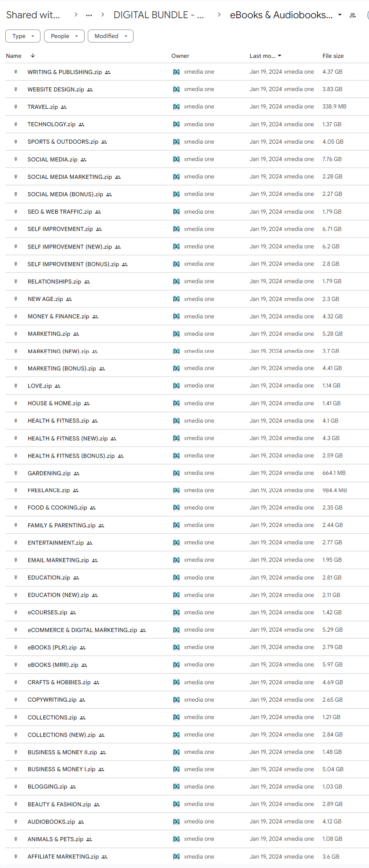This screenshot has width=369, height=868.
Task: Click the shared icon next to LOVE.zip
Action: (57, 386)
